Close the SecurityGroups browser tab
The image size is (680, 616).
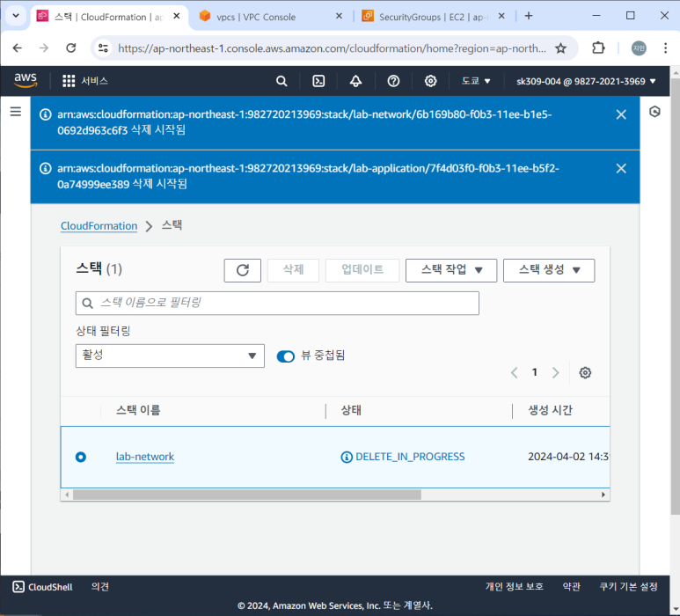pyautogui.click(x=501, y=16)
